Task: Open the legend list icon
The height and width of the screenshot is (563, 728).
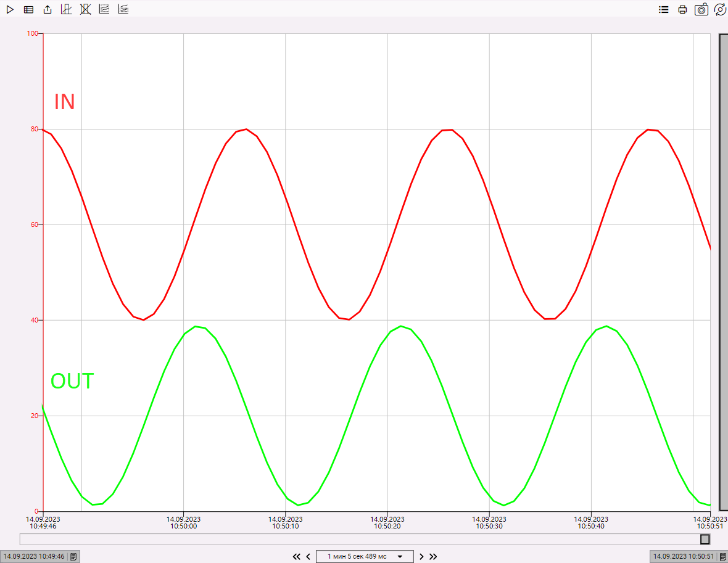Action: point(664,9)
